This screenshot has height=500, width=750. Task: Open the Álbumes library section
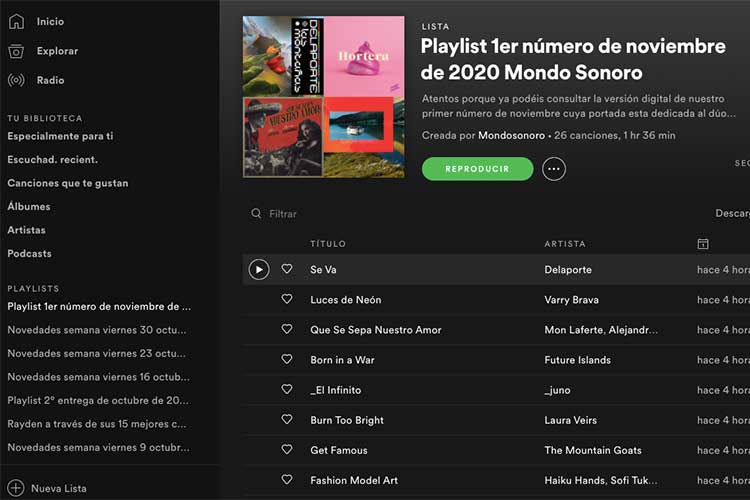[29, 206]
